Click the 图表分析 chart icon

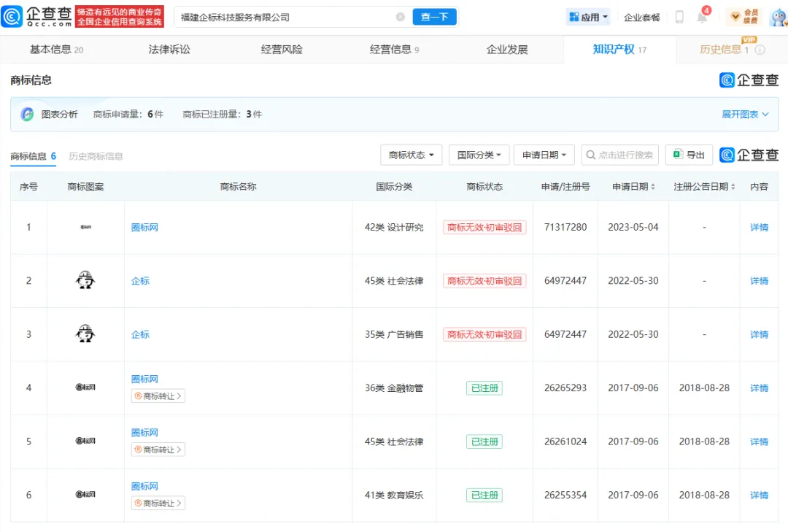[27, 114]
